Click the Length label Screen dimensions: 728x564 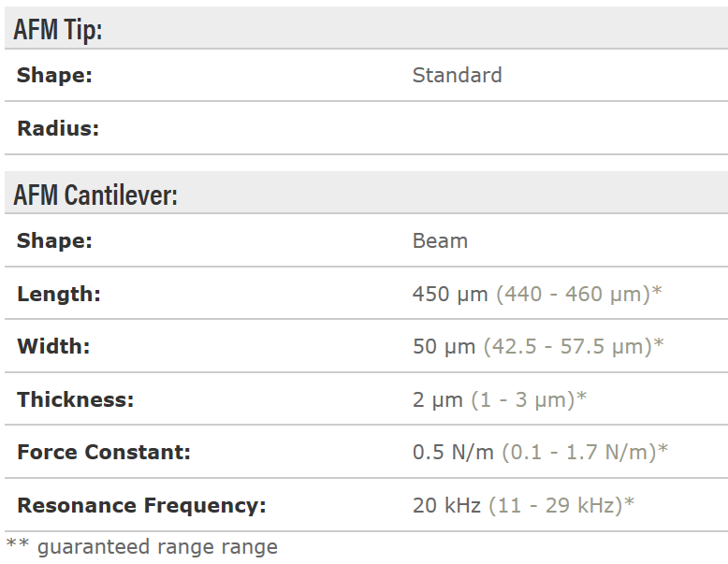pyautogui.click(x=59, y=294)
